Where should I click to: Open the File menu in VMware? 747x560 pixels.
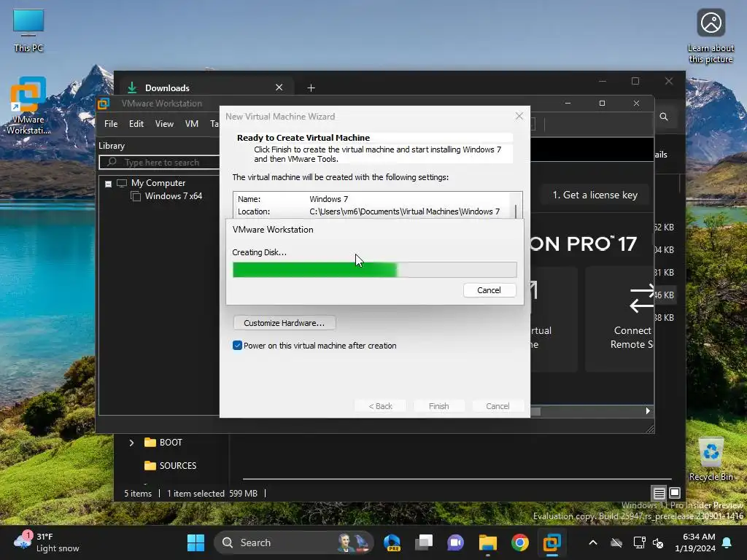pos(111,124)
